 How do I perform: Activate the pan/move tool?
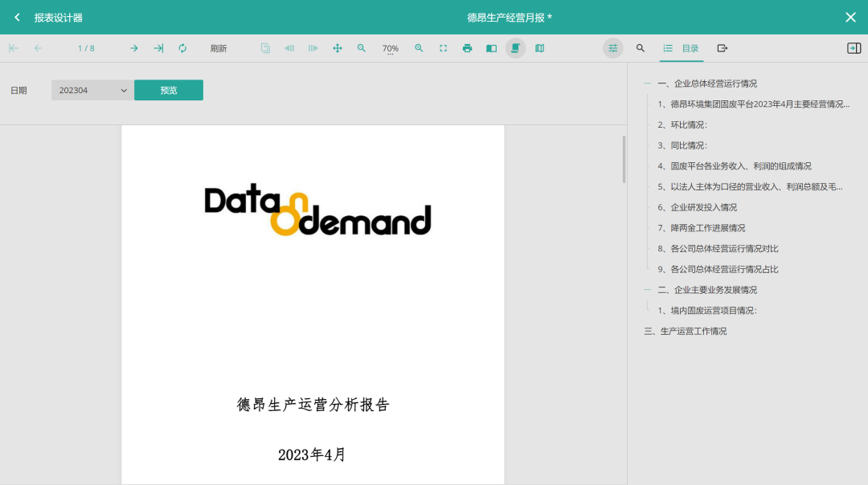(338, 49)
